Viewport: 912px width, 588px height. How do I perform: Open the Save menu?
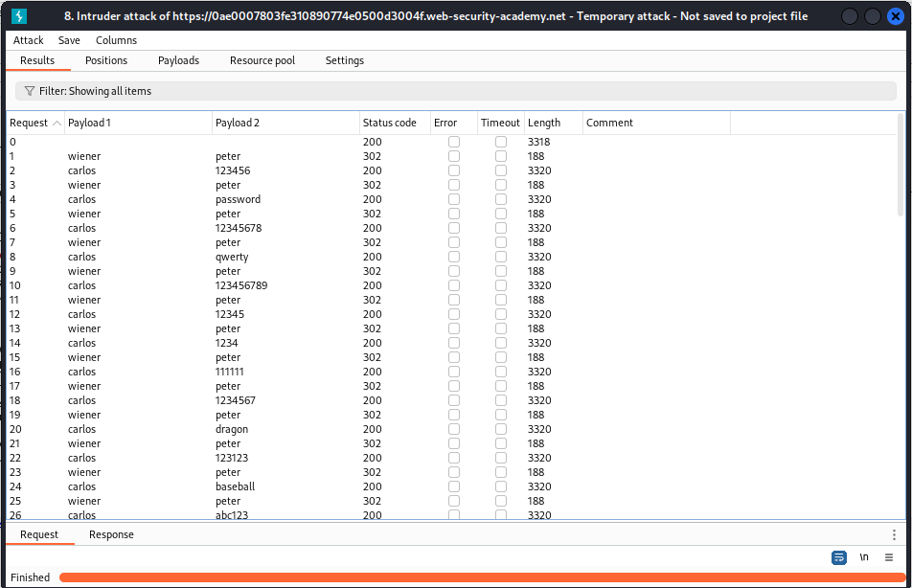(x=69, y=40)
